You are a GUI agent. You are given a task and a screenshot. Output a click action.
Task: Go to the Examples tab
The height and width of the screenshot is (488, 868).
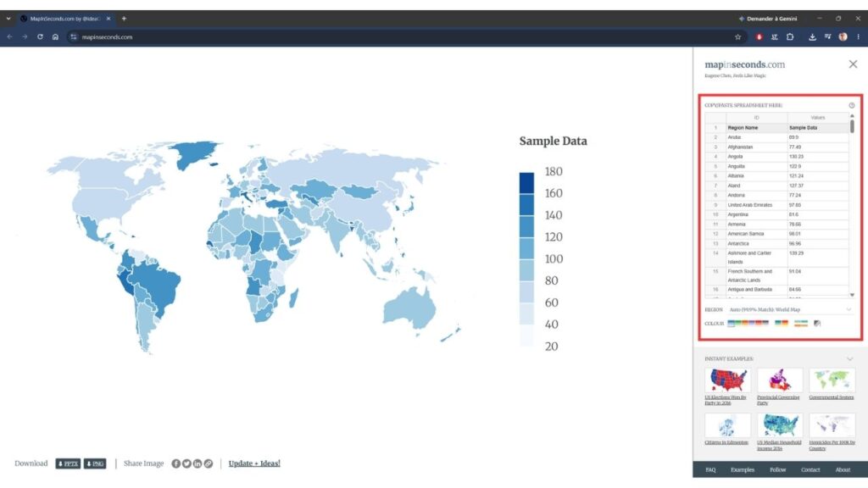point(743,469)
